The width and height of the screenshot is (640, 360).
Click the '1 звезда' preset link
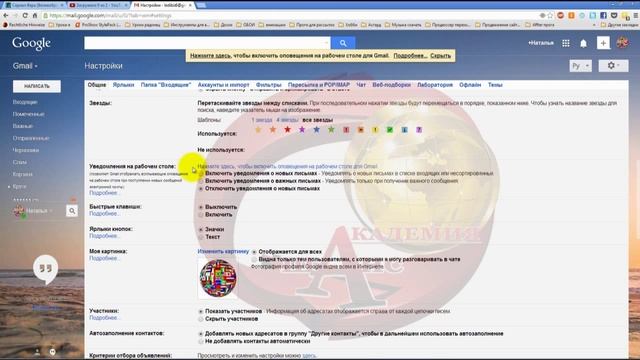click(x=262, y=120)
